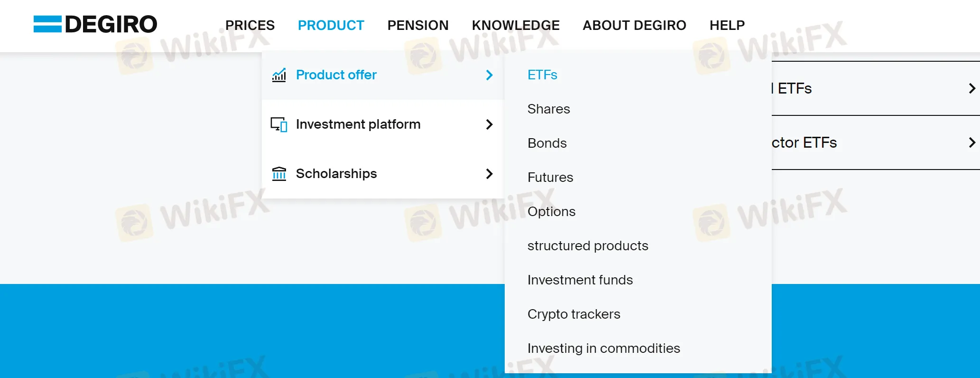Click the Product offer chart icon
The width and height of the screenshot is (980, 378).
(x=279, y=75)
